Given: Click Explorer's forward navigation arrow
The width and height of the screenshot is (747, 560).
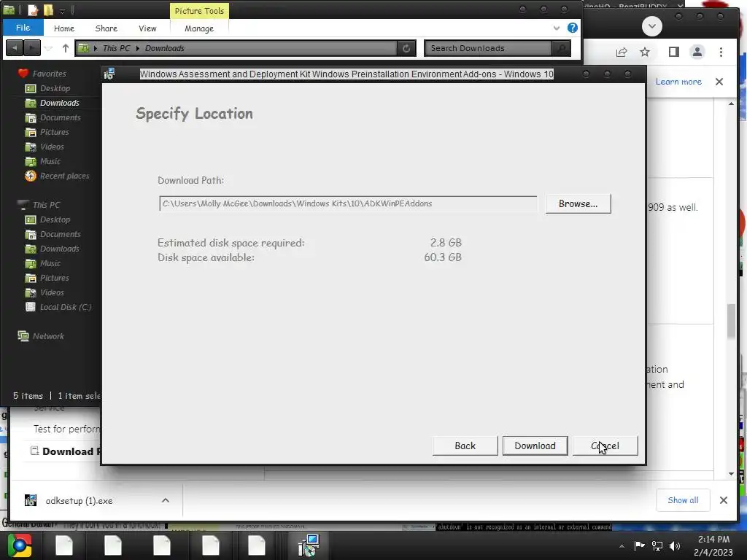Looking at the screenshot, I should tap(31, 48).
